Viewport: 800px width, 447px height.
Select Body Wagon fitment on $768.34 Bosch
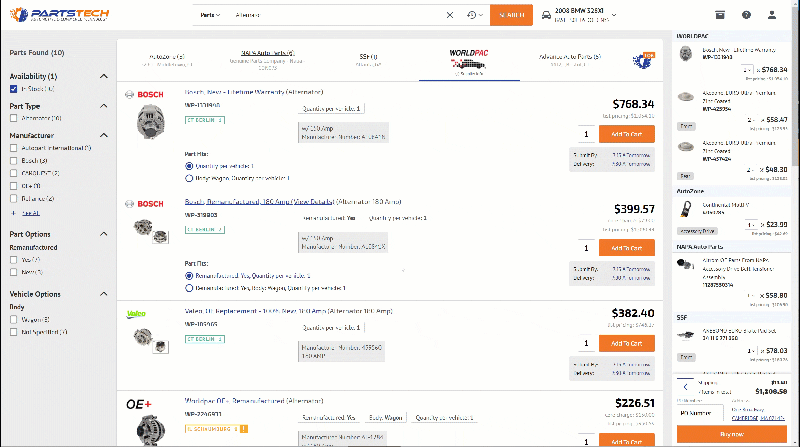pyautogui.click(x=189, y=179)
